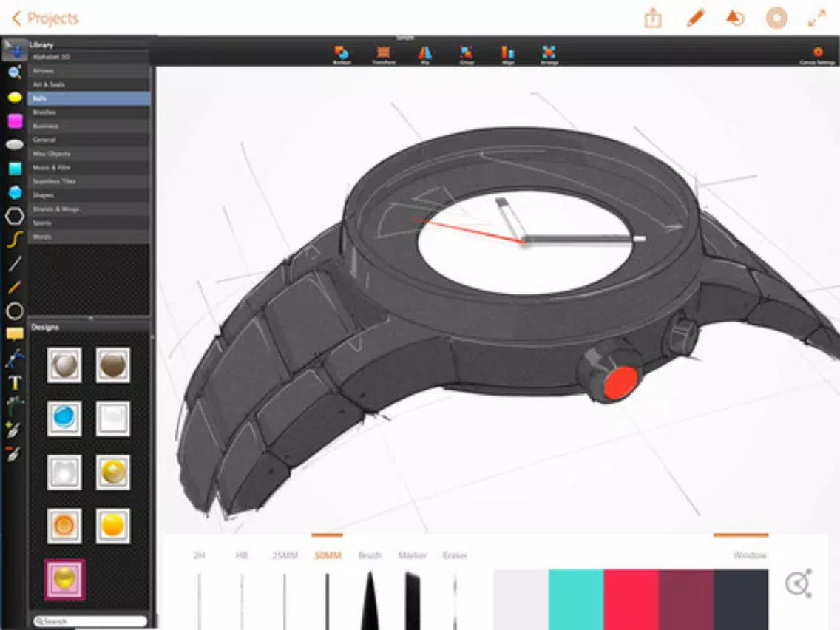Pick the yellow ellipse shape tool

pos(15,98)
